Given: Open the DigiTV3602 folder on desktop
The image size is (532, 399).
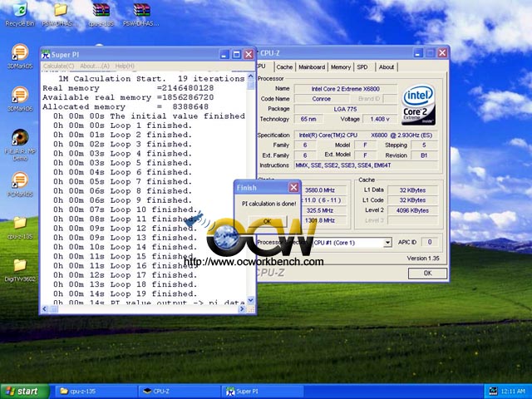Looking at the screenshot, I should pyautogui.click(x=20, y=269).
